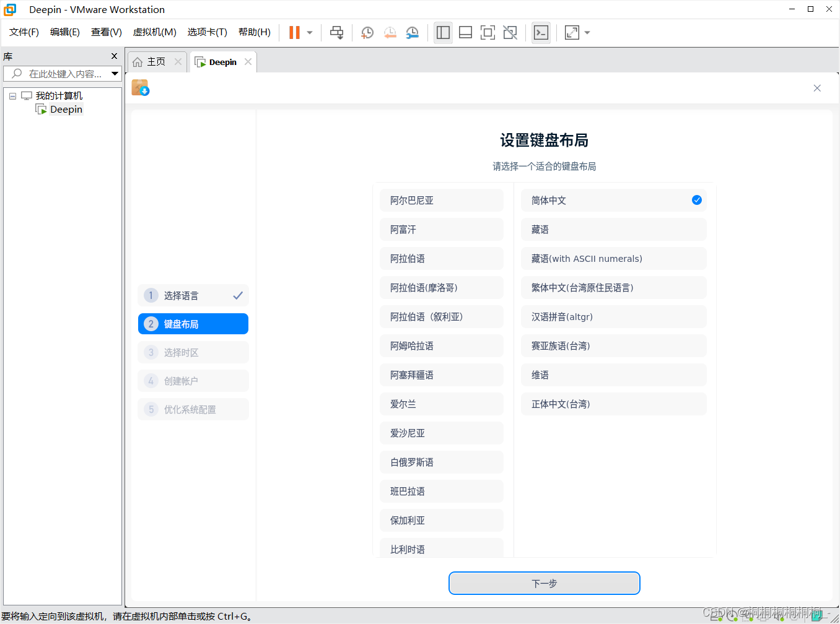
Task: Show the console view
Action: pos(541,33)
